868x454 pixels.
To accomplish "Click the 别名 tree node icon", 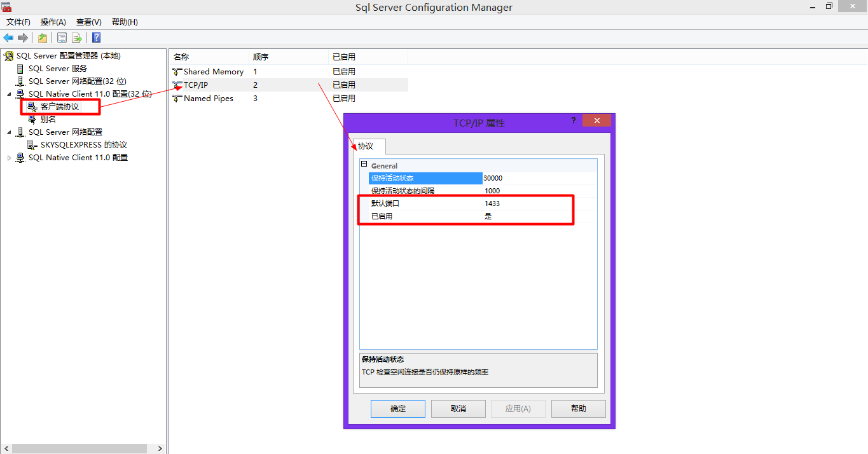I will pos(32,120).
